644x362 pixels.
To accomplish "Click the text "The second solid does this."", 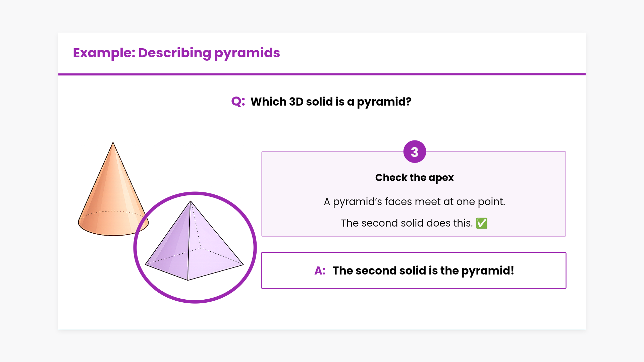I will [407, 223].
